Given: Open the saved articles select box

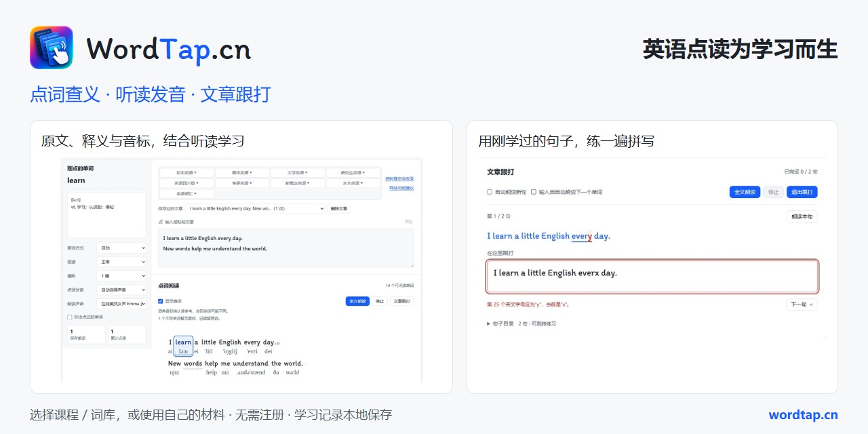Looking at the screenshot, I should [x=256, y=209].
